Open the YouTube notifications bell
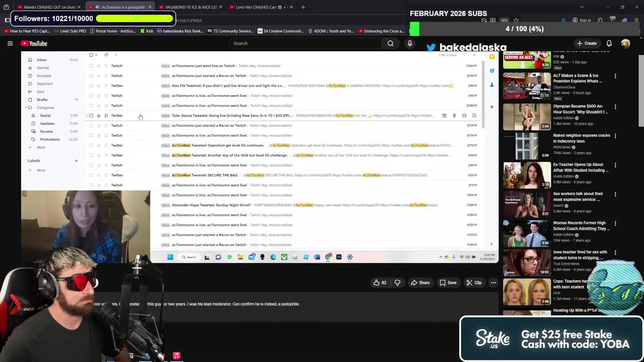The image size is (644, 362). point(609,44)
